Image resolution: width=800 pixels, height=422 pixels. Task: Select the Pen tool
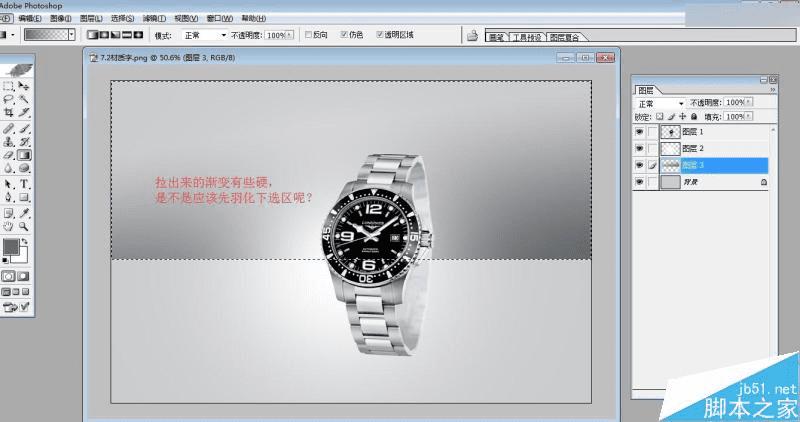(8, 197)
